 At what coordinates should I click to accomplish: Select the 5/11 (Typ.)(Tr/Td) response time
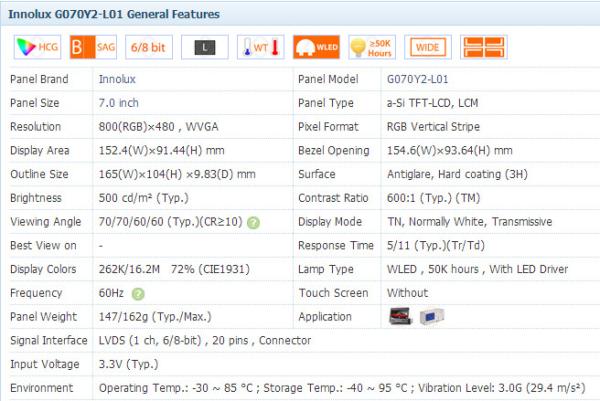[x=436, y=245]
